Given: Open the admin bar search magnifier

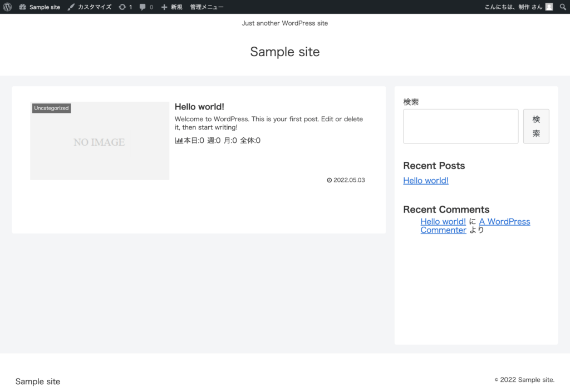Looking at the screenshot, I should click(x=563, y=7).
